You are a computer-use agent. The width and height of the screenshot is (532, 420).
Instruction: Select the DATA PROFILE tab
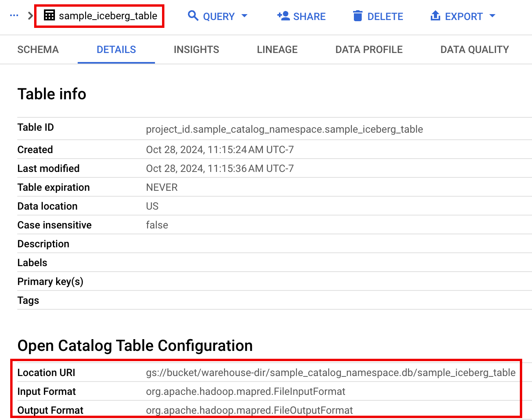(x=369, y=49)
